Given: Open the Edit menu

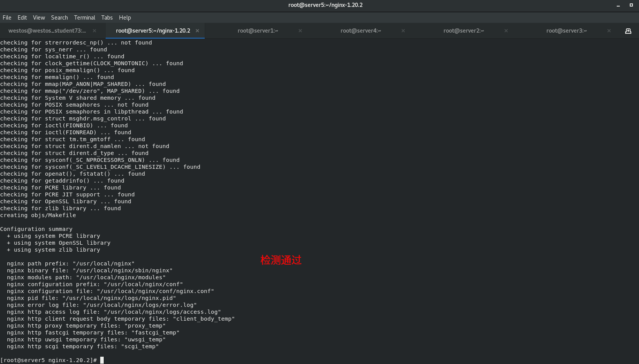Looking at the screenshot, I should pyautogui.click(x=22, y=18).
